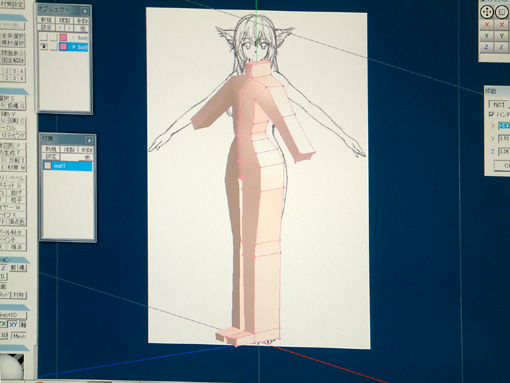Expand the selected bod object triangle
510x383 pixels.
(74, 47)
